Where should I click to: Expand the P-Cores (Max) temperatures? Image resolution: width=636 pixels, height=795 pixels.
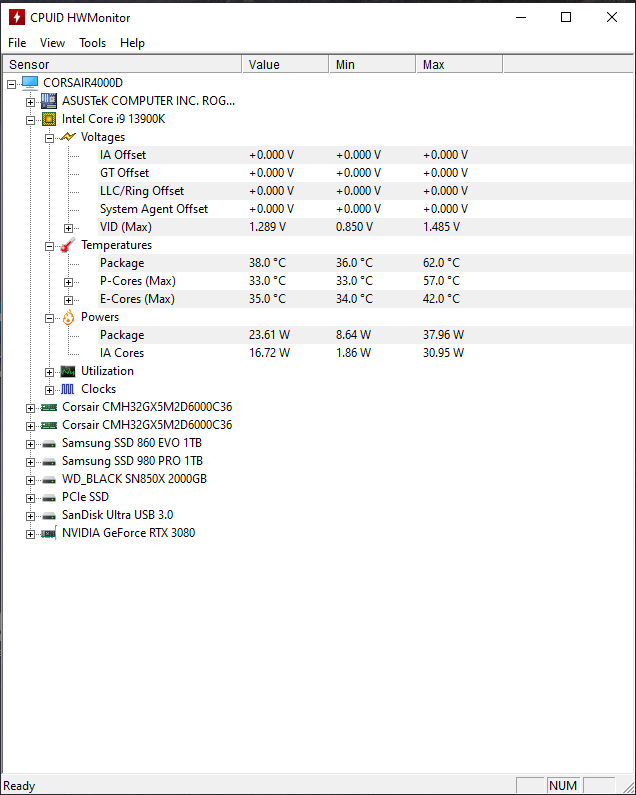click(x=69, y=281)
